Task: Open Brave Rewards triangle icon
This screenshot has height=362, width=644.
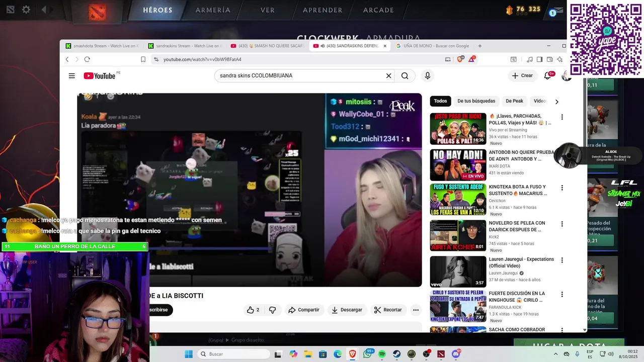Action: coord(472,59)
